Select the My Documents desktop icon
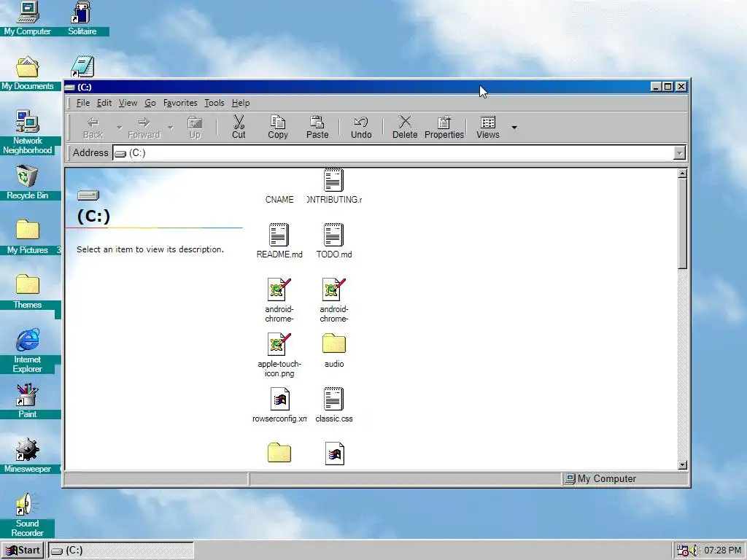The height and width of the screenshot is (560, 747). click(27, 74)
